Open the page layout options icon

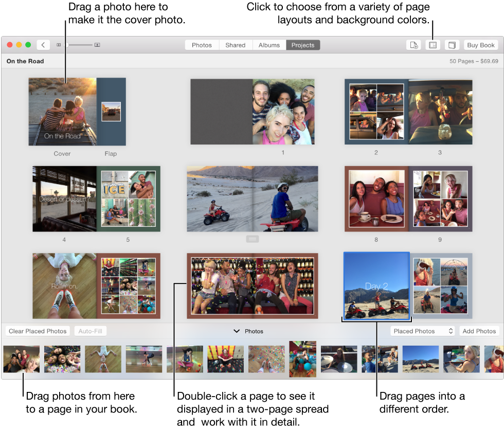coord(433,45)
